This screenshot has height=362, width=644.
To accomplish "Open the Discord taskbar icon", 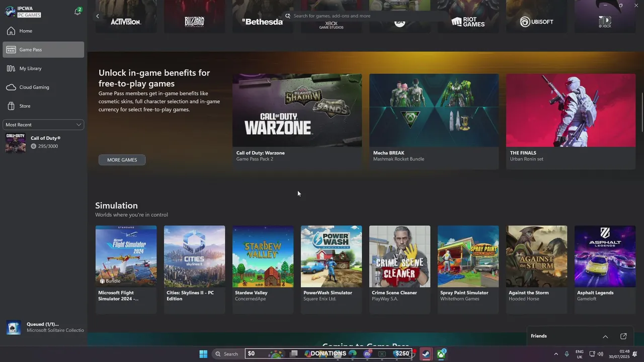I will (367, 354).
